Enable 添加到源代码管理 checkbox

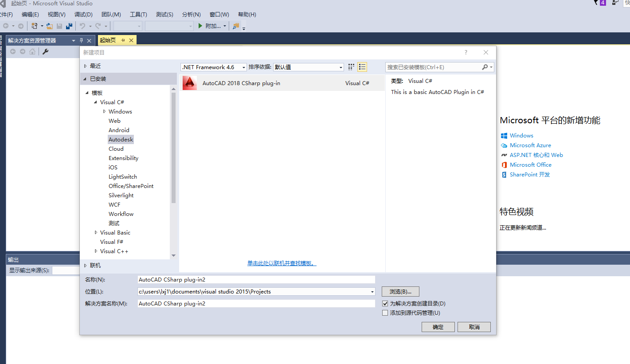pyautogui.click(x=385, y=313)
